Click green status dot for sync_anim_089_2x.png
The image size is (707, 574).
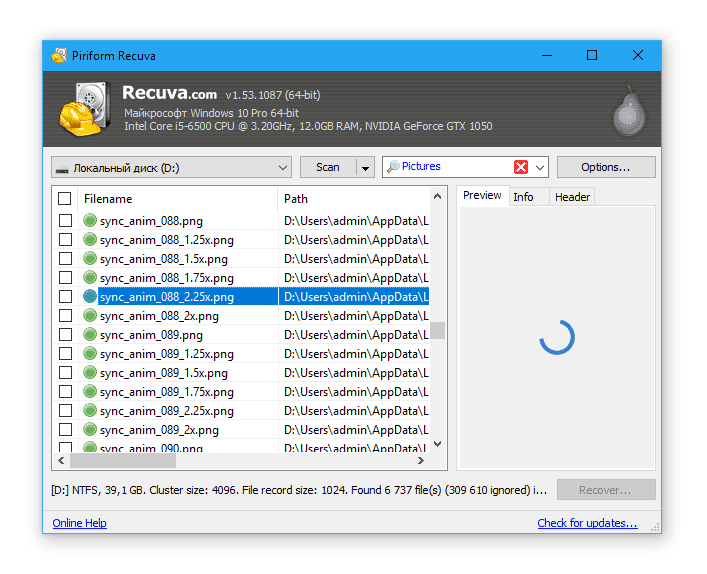click(90, 429)
